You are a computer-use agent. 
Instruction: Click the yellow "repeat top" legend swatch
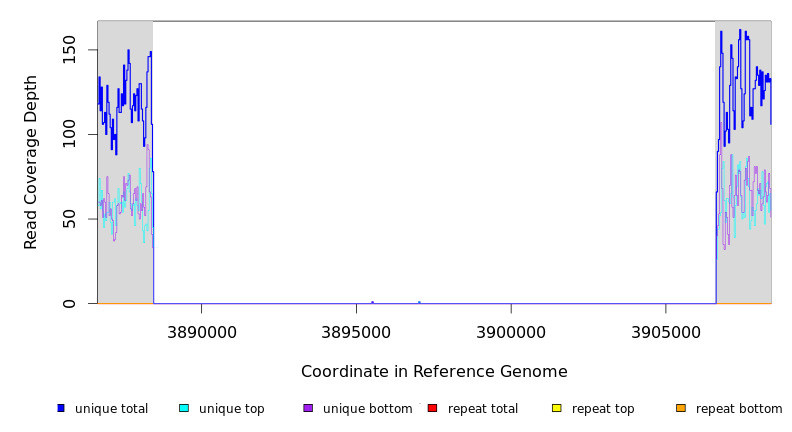pyautogui.click(x=557, y=408)
